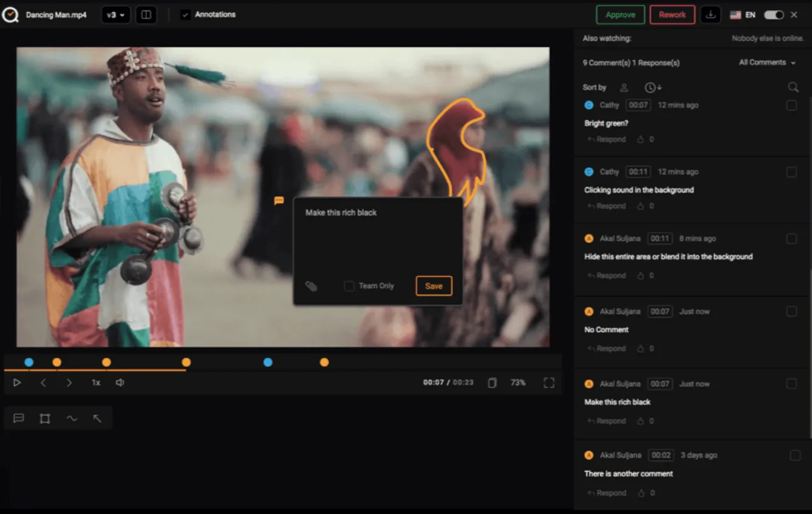Click the second blue marker on timeline

tap(268, 362)
